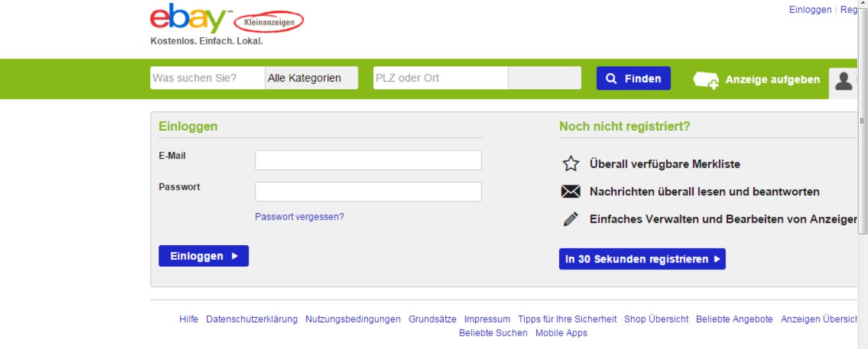Open the Impressum footer link
Screen dimensions: 868x349
pos(487,319)
